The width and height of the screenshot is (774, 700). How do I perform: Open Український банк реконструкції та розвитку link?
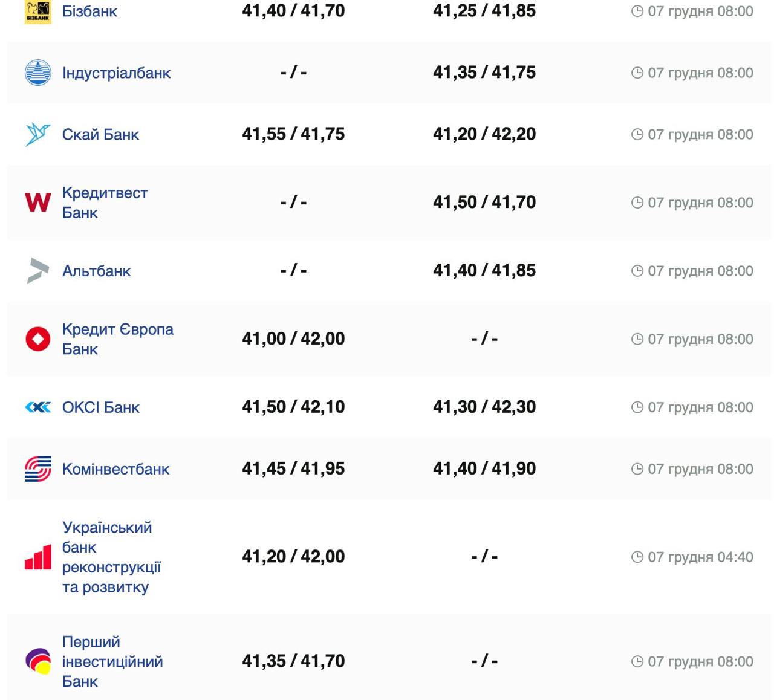111,557
